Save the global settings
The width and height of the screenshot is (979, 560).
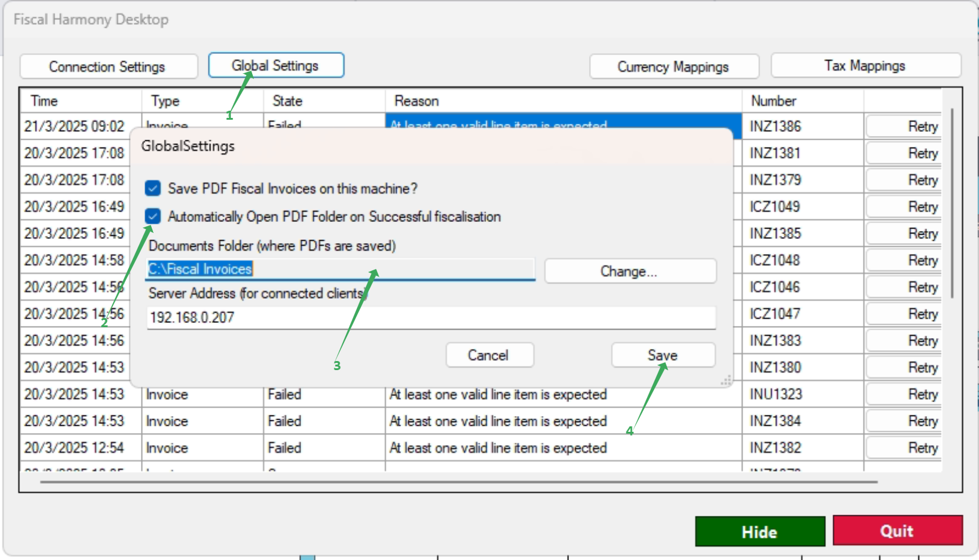(663, 355)
